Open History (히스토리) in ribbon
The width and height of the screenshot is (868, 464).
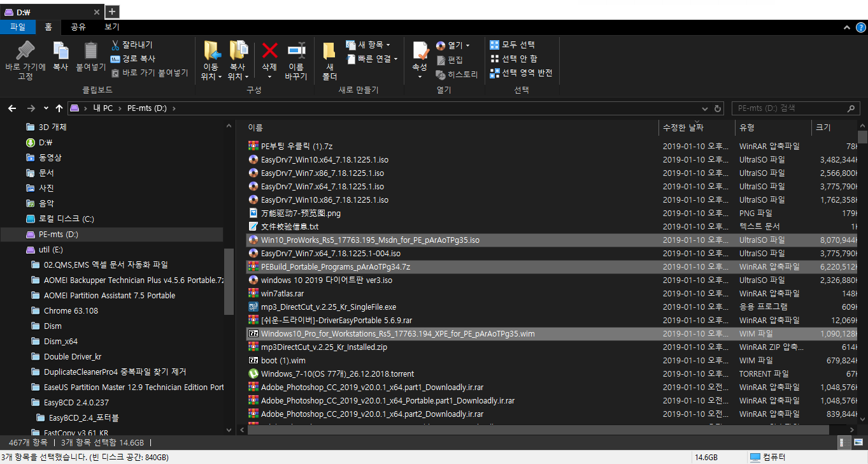point(457,74)
